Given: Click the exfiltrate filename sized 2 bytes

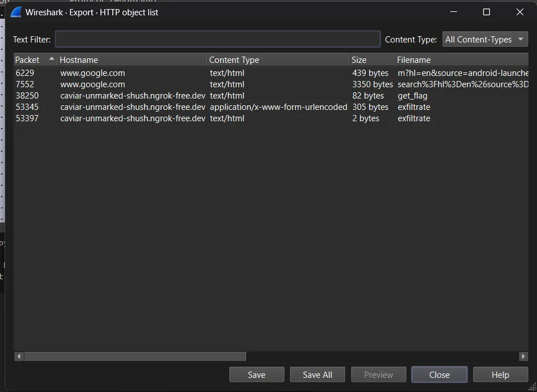Looking at the screenshot, I should [414, 118].
